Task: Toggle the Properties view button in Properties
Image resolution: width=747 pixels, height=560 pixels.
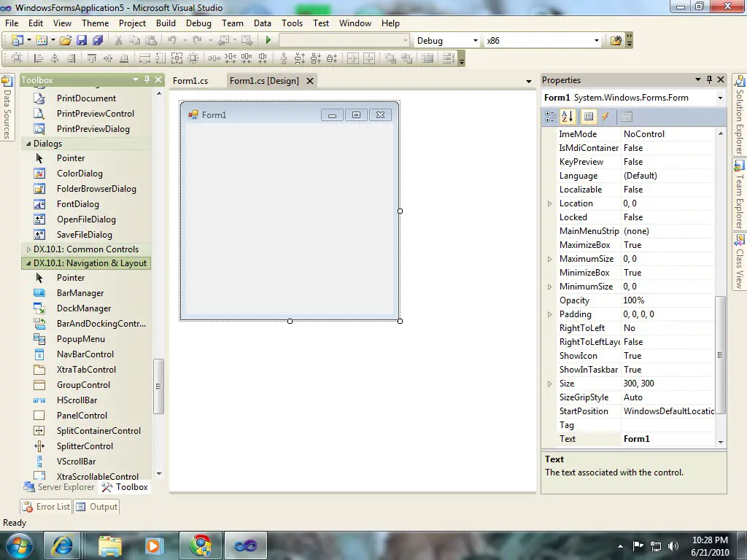Action: pos(588,117)
